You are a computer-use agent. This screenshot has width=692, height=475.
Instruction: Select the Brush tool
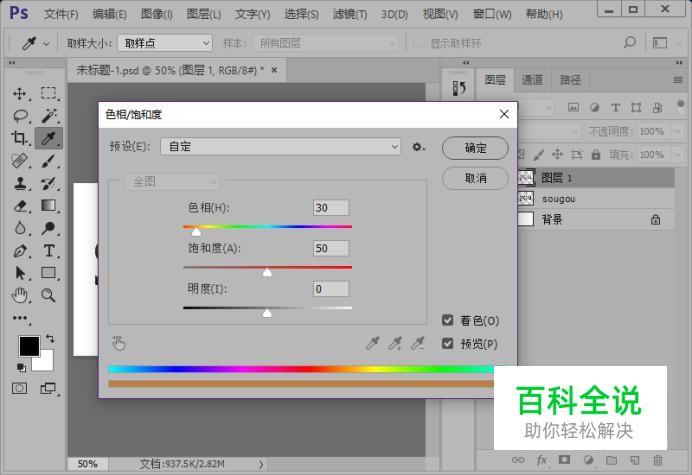pos(49,161)
